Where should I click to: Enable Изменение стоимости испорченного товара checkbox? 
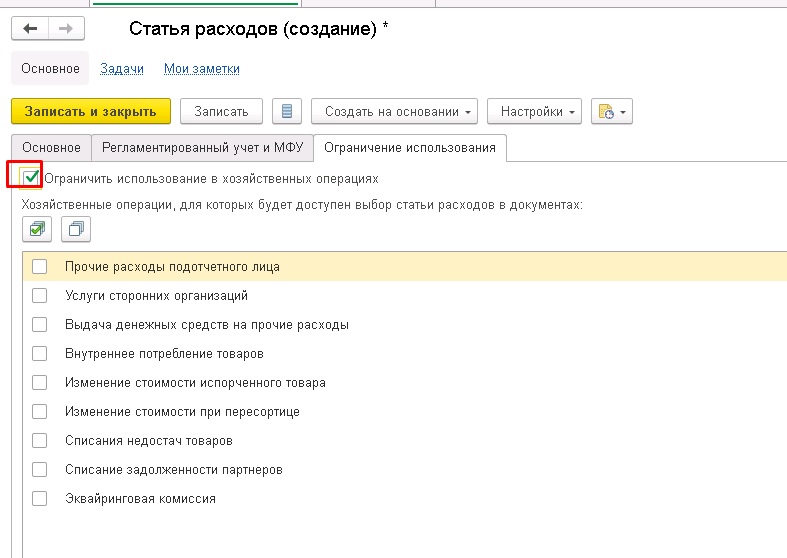point(39,383)
